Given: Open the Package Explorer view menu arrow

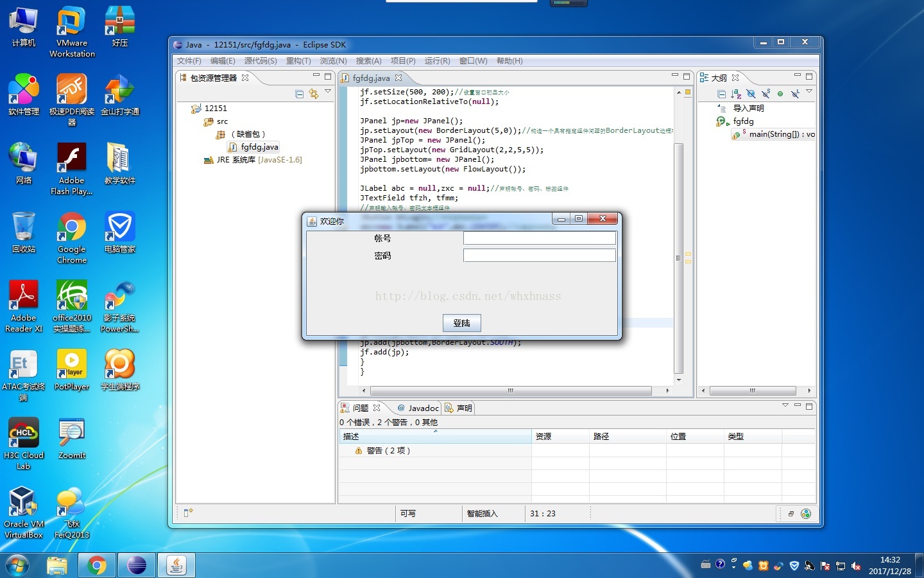Looking at the screenshot, I should 328,92.
